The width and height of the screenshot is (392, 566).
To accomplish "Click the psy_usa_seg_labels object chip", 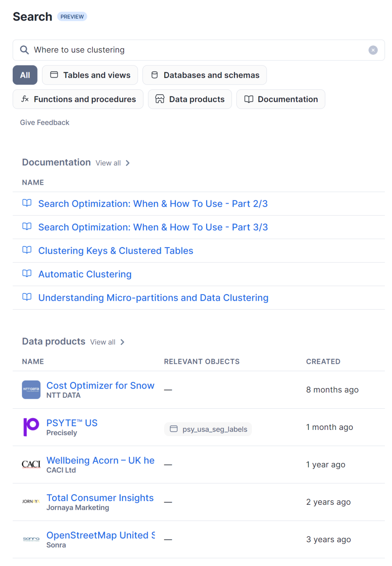I will click(208, 429).
